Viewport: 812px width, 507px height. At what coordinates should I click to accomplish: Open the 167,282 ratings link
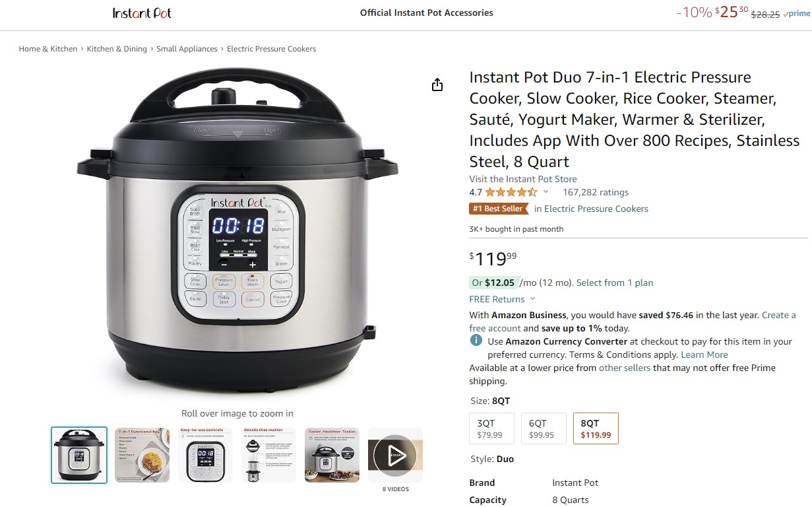(x=596, y=192)
